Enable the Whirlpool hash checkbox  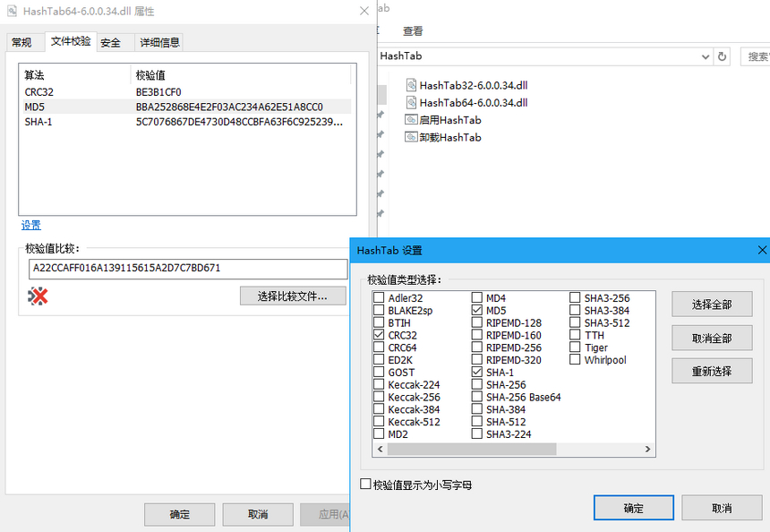pos(574,360)
